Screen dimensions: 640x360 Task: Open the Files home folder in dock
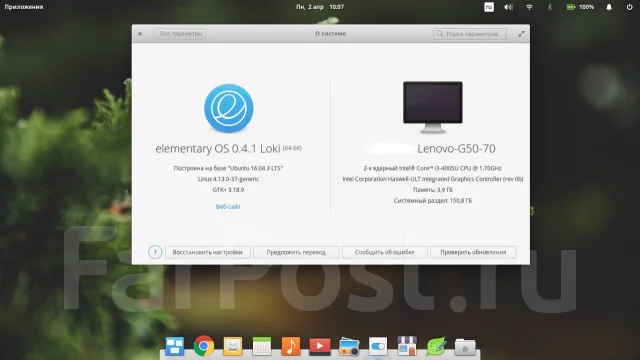pos(465,347)
